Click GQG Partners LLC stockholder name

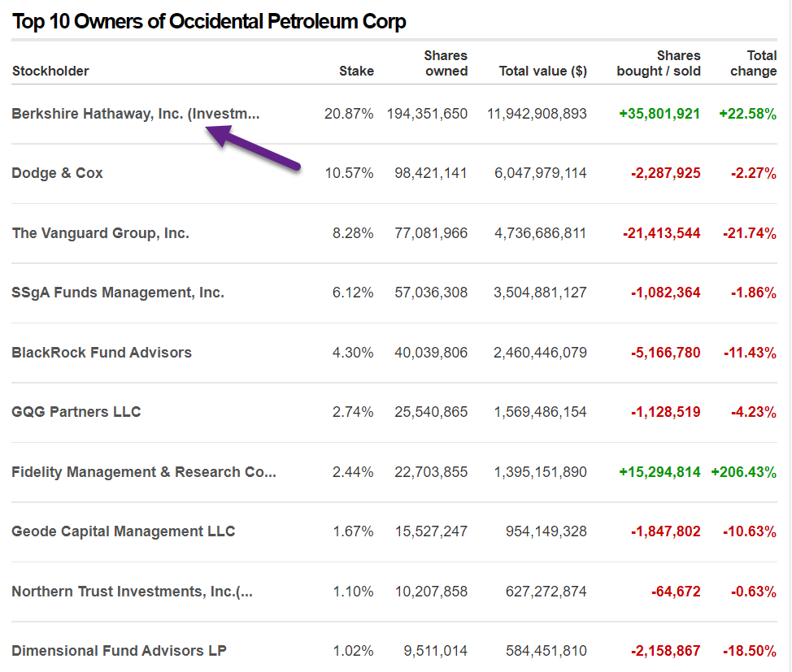76,412
